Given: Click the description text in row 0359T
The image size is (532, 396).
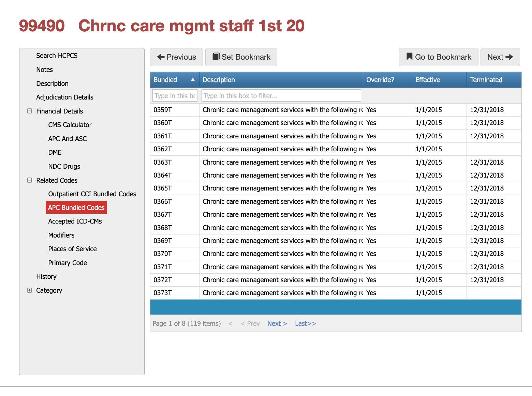Looking at the screenshot, I should [x=283, y=110].
